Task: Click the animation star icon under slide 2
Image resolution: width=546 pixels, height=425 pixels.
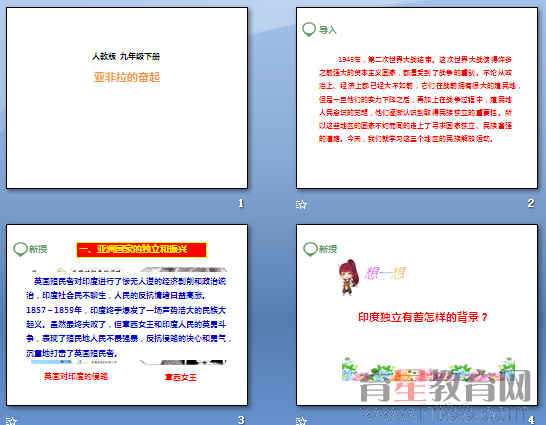Action: point(301,204)
